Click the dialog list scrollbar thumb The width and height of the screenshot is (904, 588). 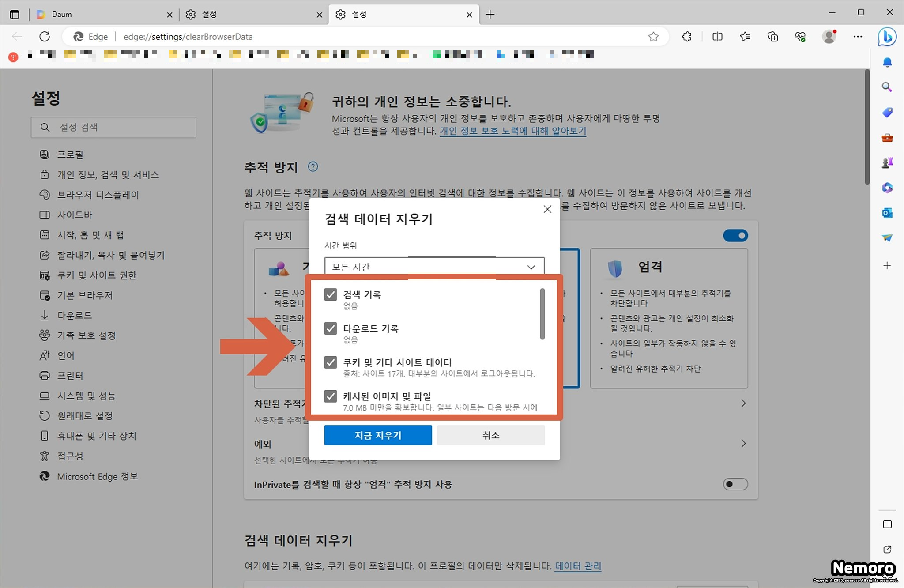542,314
